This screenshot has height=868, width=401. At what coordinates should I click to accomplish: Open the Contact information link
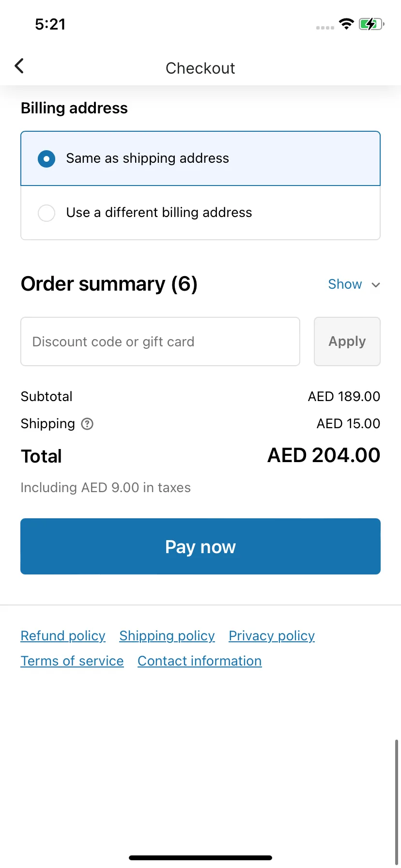click(x=200, y=661)
